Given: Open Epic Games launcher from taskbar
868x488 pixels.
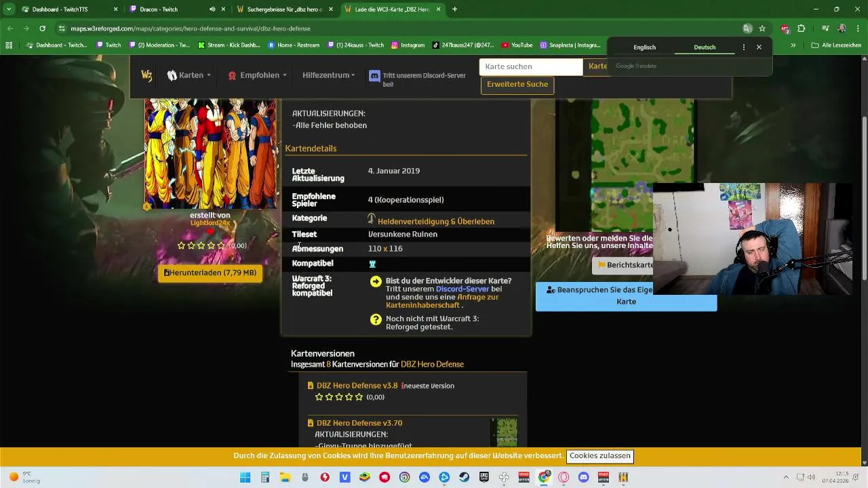Looking at the screenshot, I should (x=484, y=477).
